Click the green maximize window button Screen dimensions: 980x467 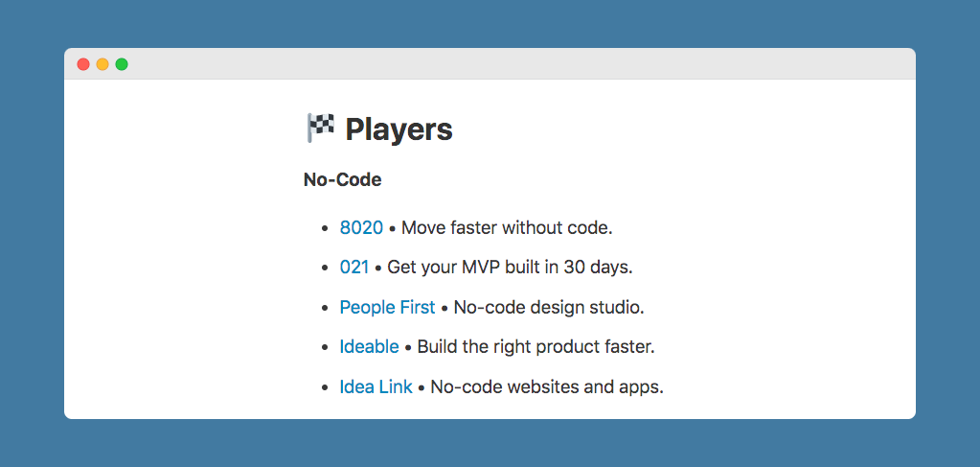pyautogui.click(x=122, y=64)
